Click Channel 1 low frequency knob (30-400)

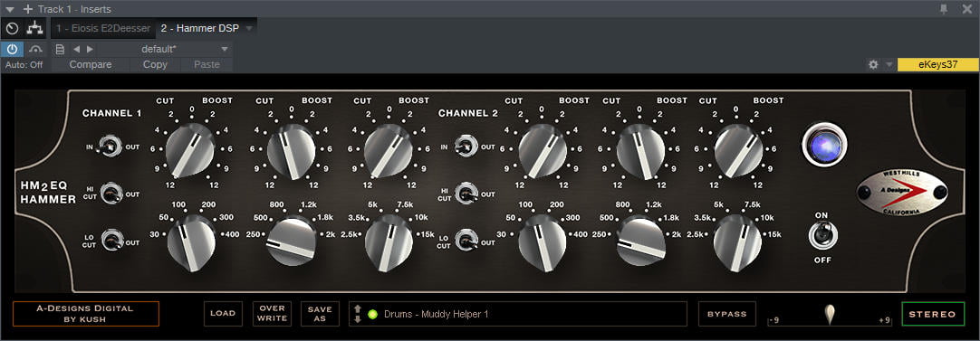(x=190, y=242)
